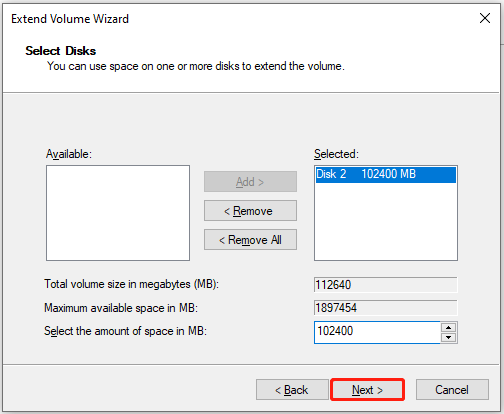Click the grayed Add > button
The width and height of the screenshot is (504, 414).
250,182
